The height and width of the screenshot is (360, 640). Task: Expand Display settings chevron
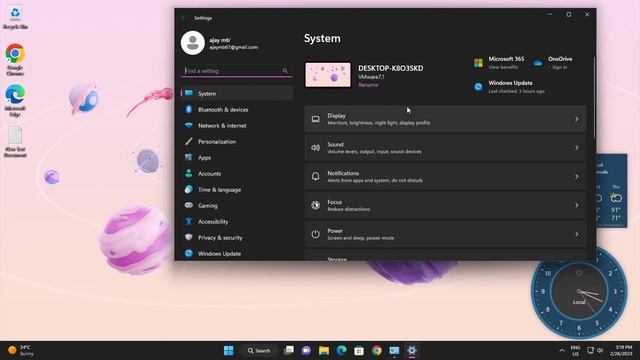pyautogui.click(x=577, y=119)
